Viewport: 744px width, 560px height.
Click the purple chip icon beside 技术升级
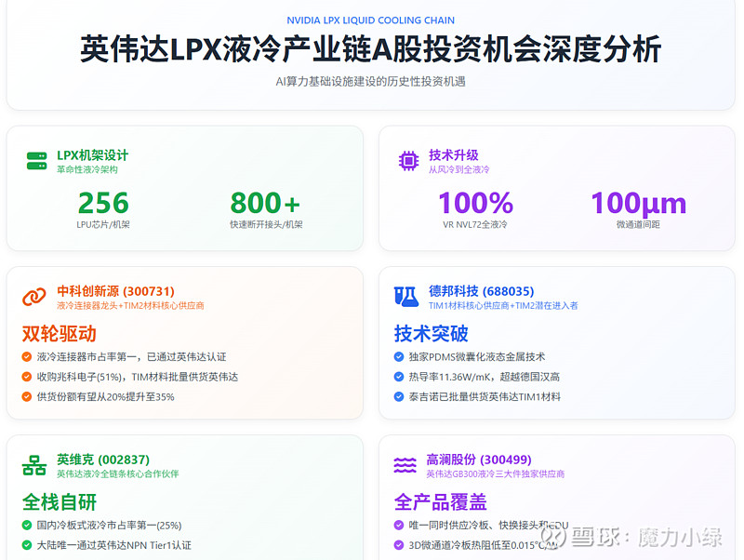(x=408, y=161)
